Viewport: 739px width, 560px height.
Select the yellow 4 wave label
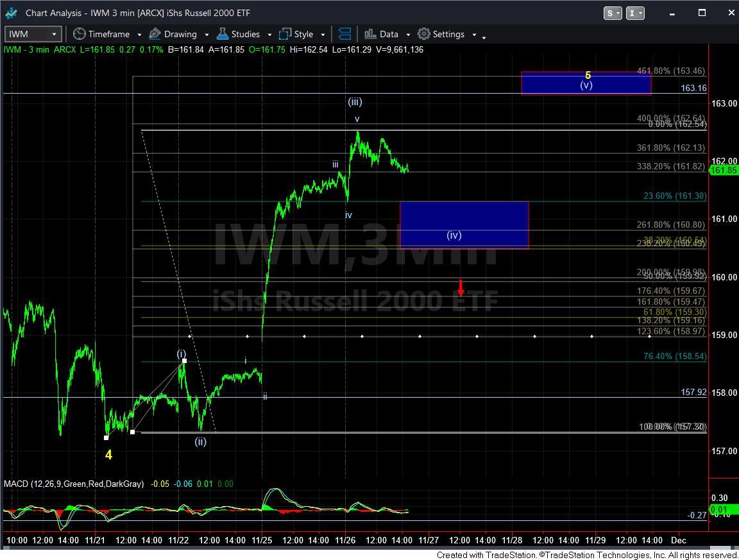[108, 455]
